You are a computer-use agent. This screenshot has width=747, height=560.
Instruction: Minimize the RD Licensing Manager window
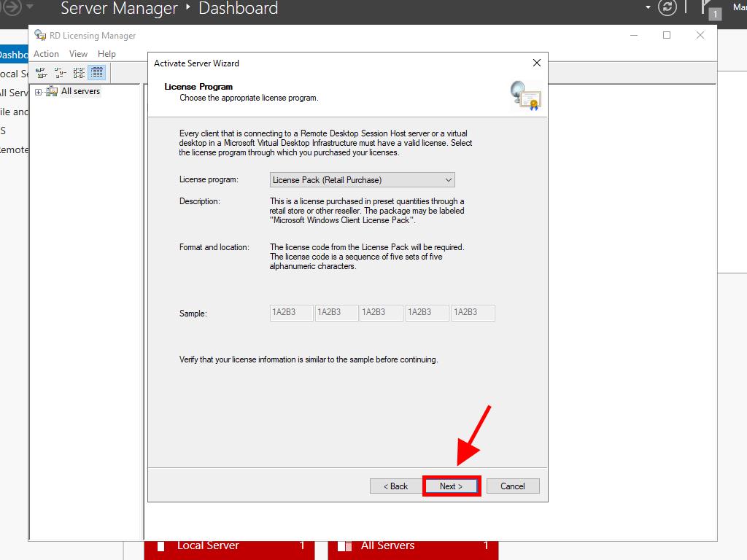(634, 35)
